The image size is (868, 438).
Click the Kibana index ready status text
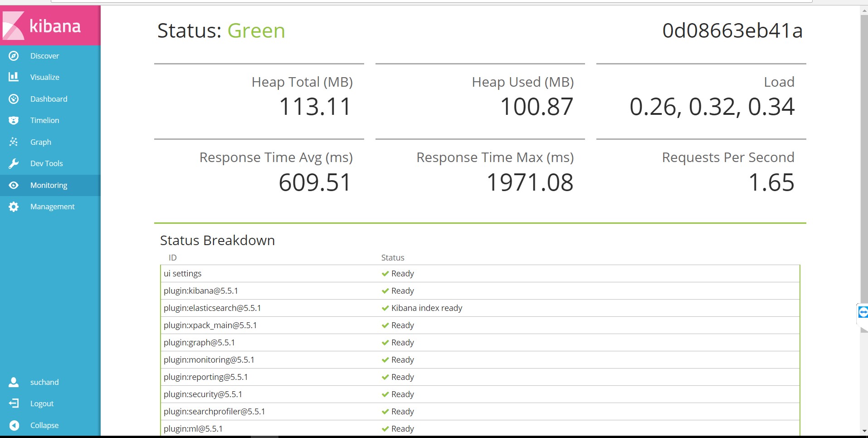tap(427, 308)
